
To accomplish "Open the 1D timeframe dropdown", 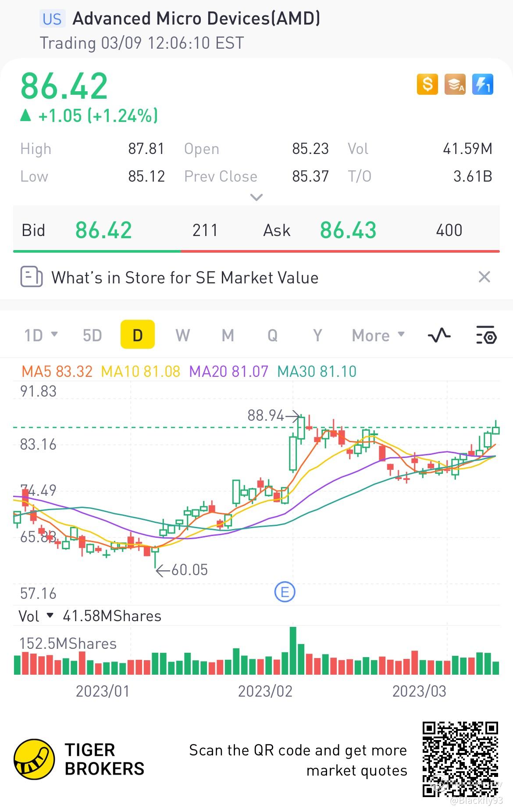I will 41,336.
